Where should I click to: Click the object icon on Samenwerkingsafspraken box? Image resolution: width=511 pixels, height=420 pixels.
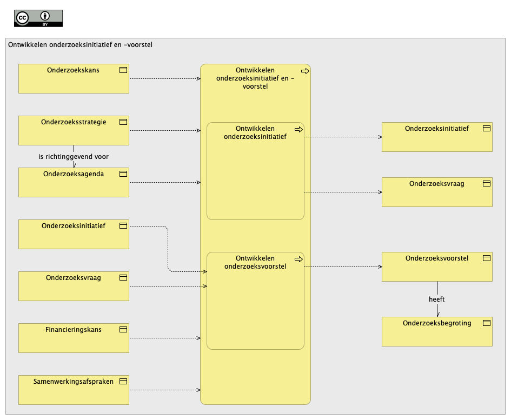(123, 381)
